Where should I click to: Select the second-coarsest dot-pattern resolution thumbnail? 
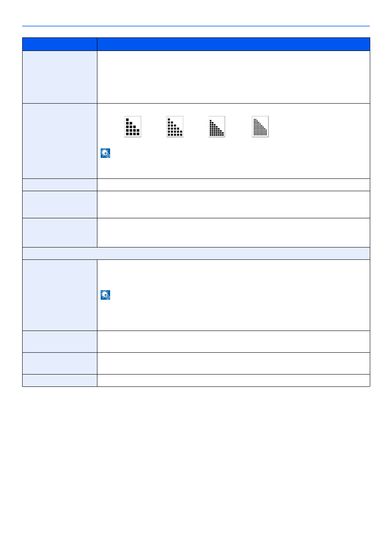[x=175, y=127]
